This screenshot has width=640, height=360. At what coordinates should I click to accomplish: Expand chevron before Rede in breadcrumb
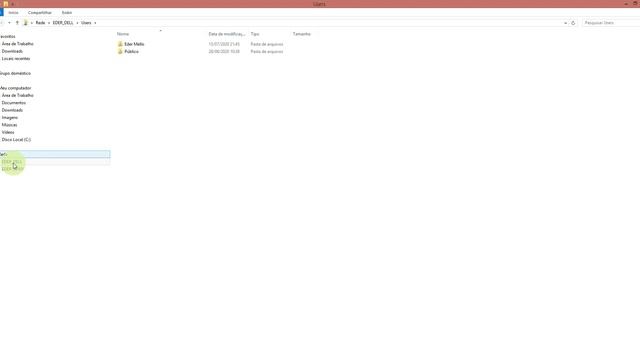32,23
